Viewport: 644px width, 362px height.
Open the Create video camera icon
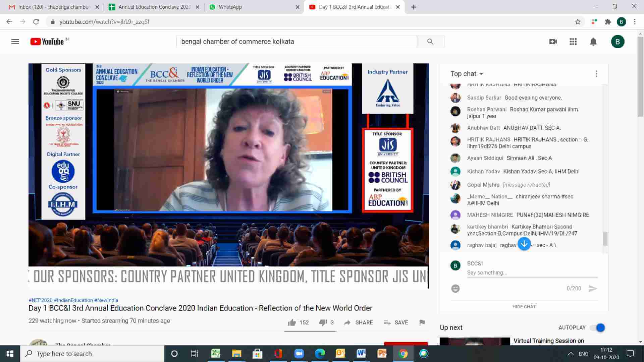click(x=553, y=42)
